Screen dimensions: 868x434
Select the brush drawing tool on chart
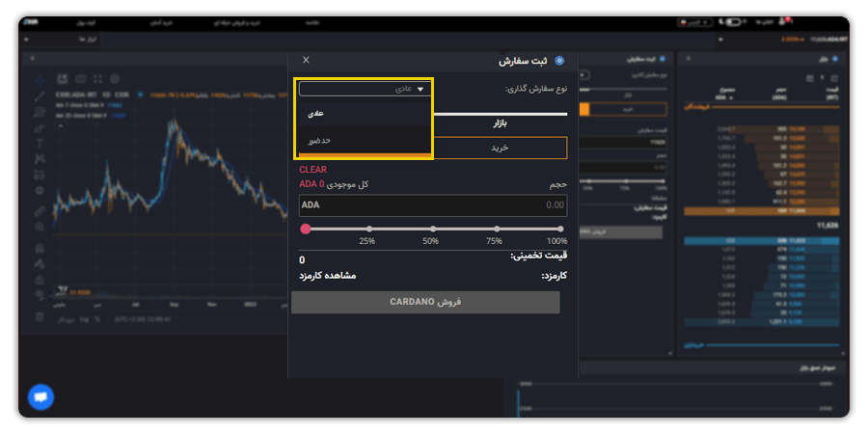coord(40,128)
